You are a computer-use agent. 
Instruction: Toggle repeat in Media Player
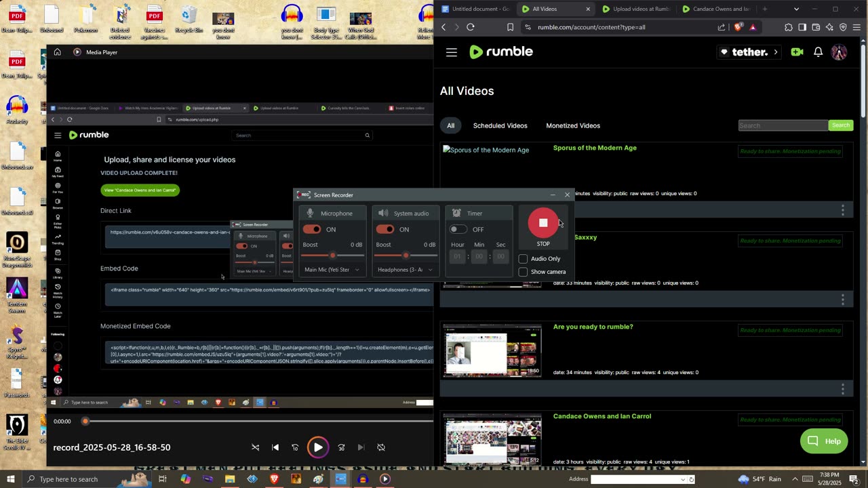[381, 447]
